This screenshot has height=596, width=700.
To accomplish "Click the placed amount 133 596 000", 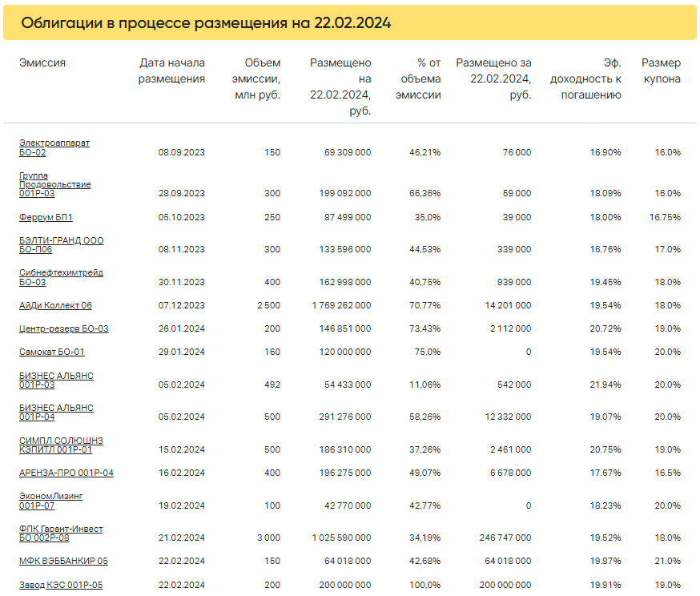I will click(345, 249).
